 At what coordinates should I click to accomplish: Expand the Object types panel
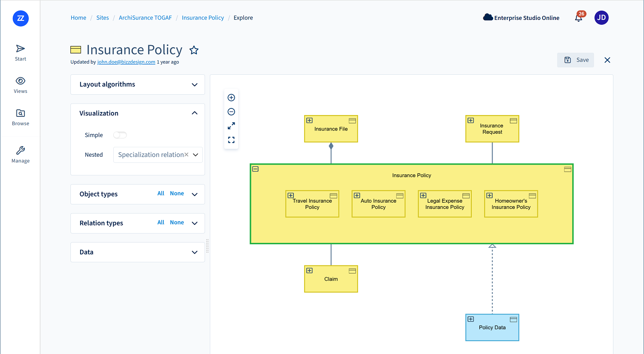point(195,194)
